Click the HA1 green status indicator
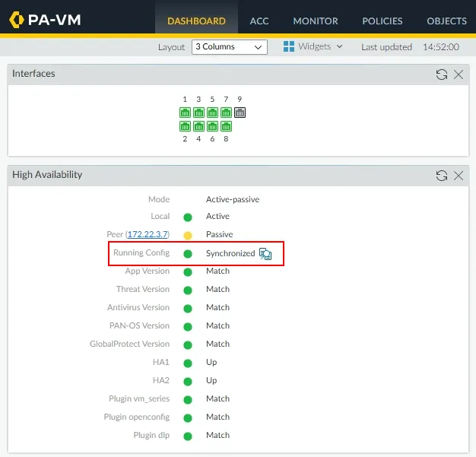 coord(188,363)
